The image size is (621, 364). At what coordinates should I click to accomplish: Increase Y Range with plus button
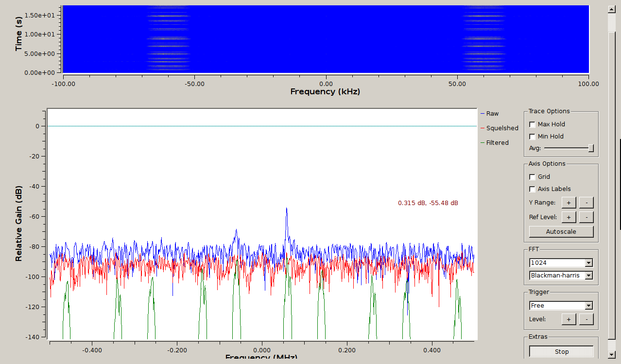(x=569, y=203)
